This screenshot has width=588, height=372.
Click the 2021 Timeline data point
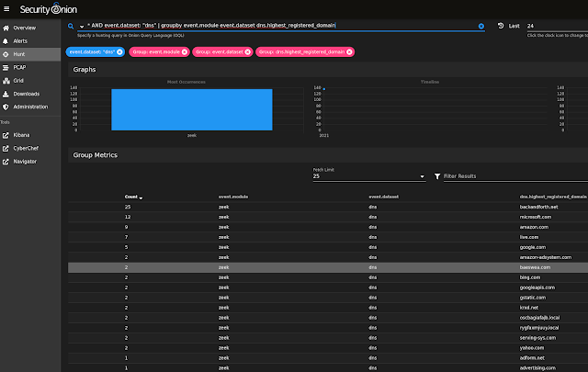coord(324,89)
